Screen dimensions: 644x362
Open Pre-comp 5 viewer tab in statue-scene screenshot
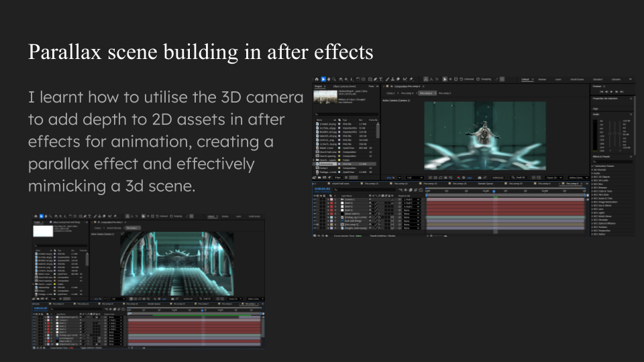[445, 93]
